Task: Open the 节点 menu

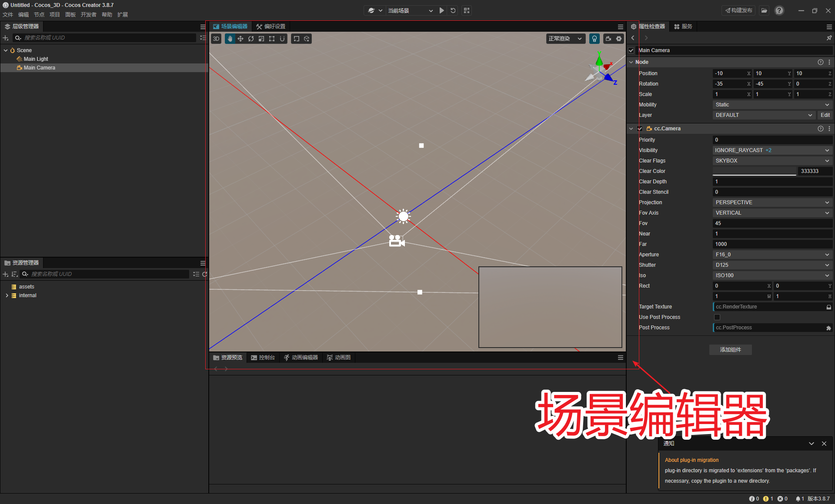Action: click(39, 15)
